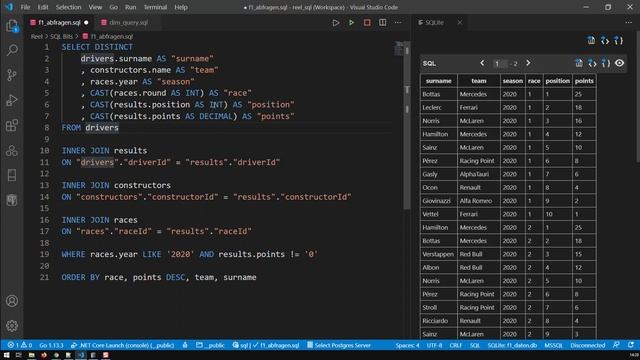
Task: Export this result set as JSON
Action: (606, 63)
